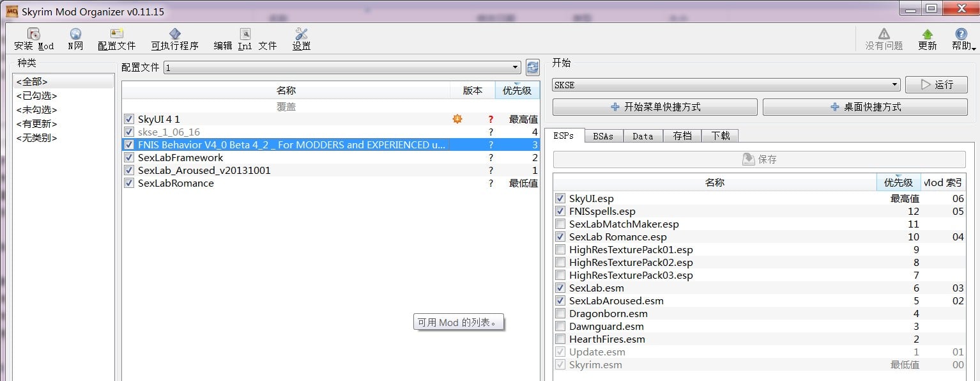Image resolution: width=980 pixels, height=381 pixels.
Task: Select the HearthFires.esm plugin row
Action: pyautogui.click(x=760, y=339)
